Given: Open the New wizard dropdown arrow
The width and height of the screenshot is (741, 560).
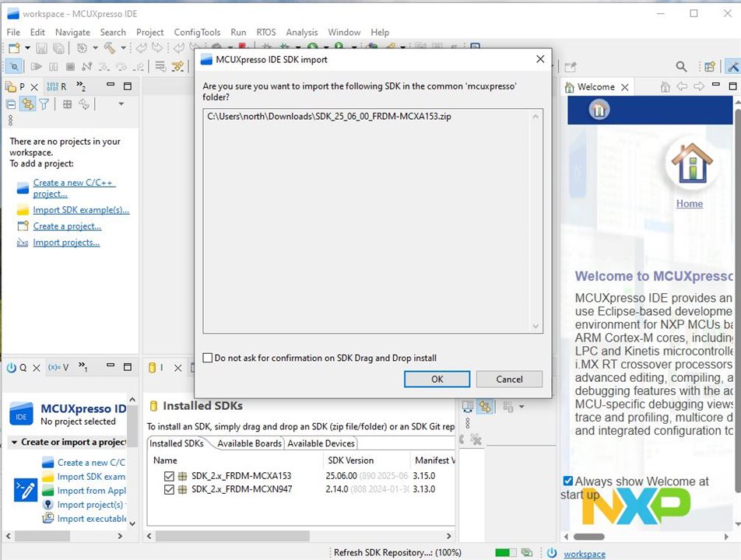Looking at the screenshot, I should click(x=27, y=47).
